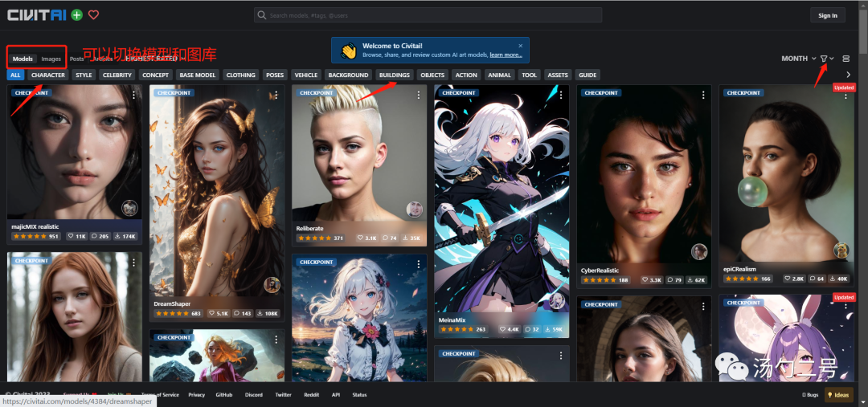This screenshot has height=407, width=868.
Task: Select the VEHICLE category filter
Action: 306,75
